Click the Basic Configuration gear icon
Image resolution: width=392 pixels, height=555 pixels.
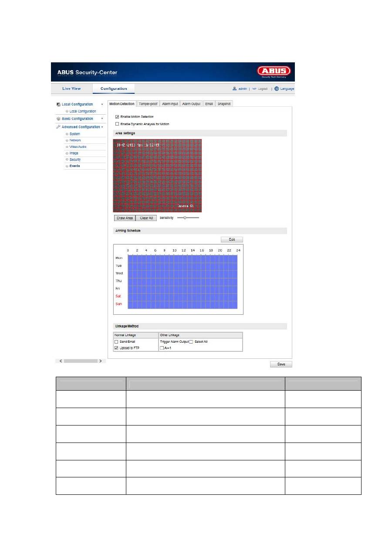(x=58, y=119)
